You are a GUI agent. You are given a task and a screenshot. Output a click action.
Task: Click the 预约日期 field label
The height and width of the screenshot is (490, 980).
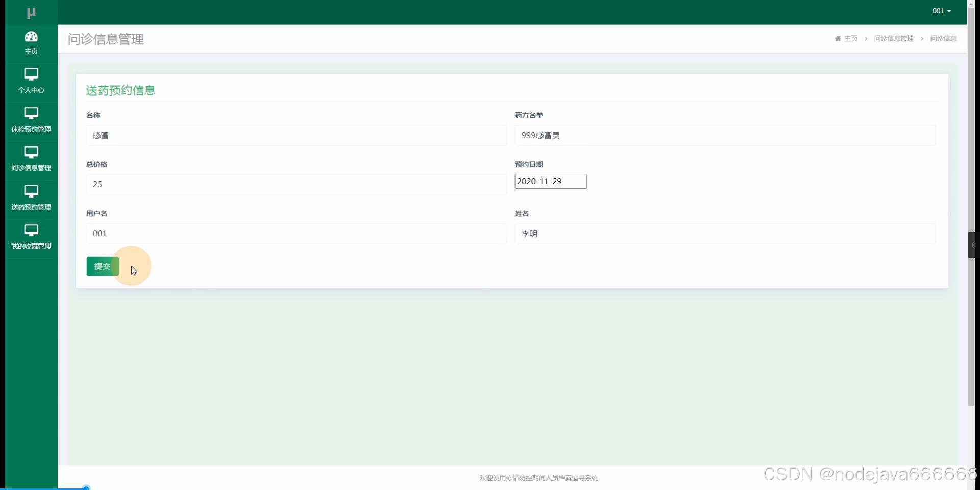click(x=529, y=164)
